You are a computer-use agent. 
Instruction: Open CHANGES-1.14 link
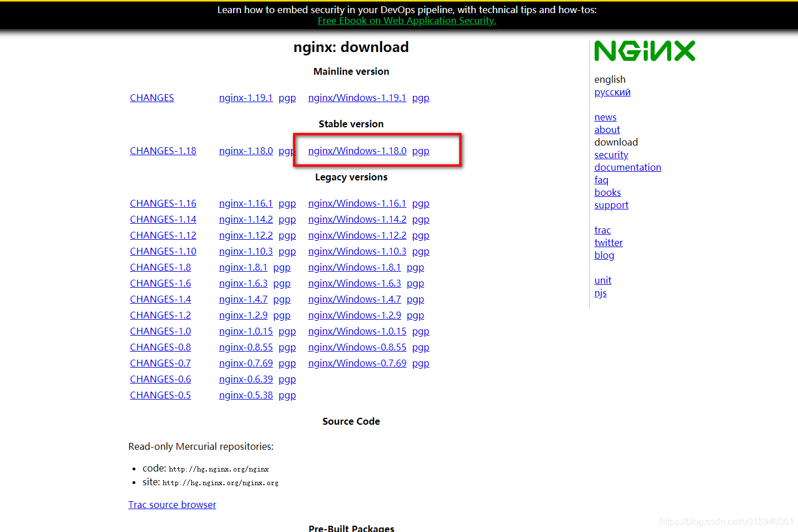tap(163, 219)
